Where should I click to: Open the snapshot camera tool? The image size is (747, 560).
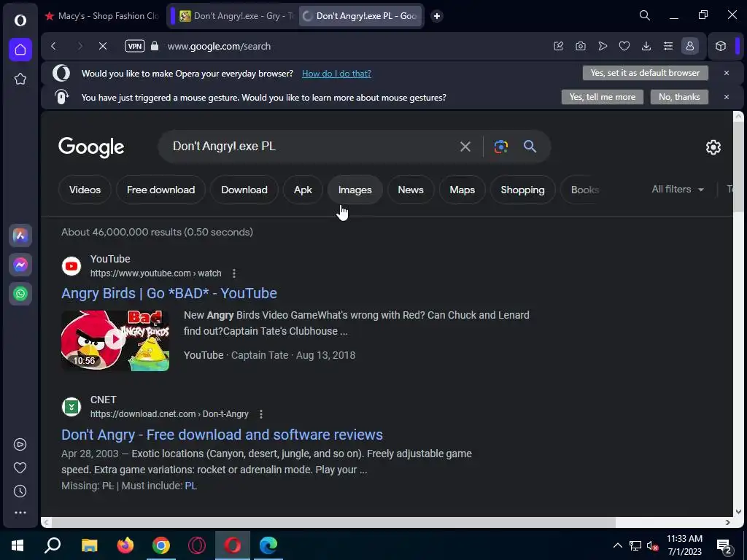(580, 46)
